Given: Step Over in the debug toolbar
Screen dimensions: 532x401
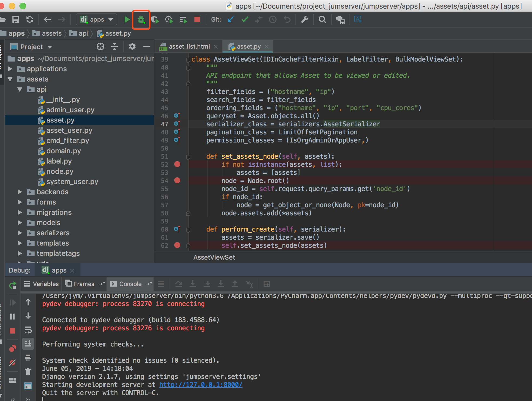Looking at the screenshot, I should pyautogui.click(x=179, y=284).
